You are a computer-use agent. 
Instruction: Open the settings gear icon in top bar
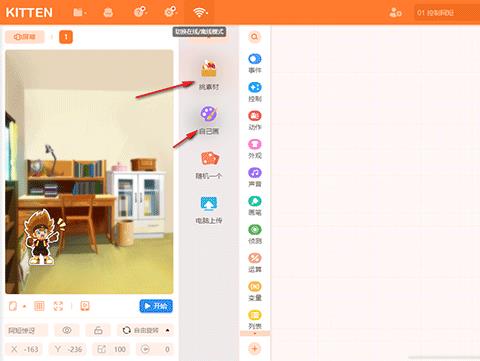(x=170, y=12)
